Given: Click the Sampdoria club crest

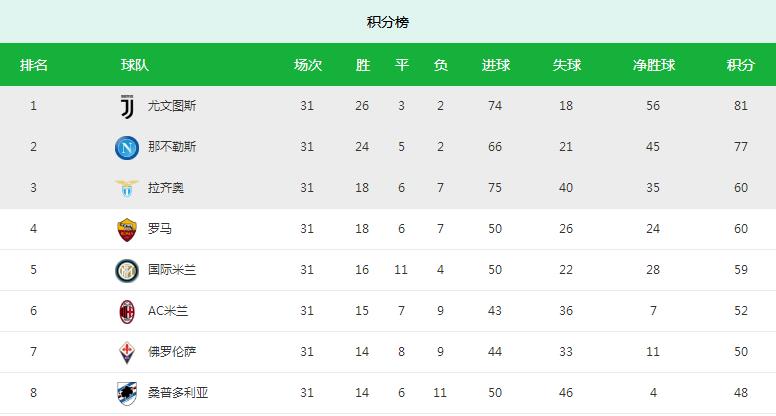Looking at the screenshot, I should click(126, 393).
